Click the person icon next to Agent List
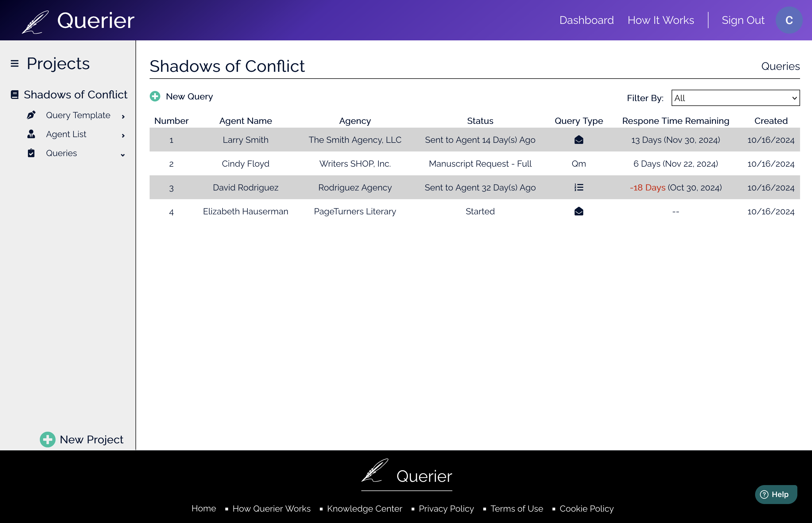 click(31, 134)
